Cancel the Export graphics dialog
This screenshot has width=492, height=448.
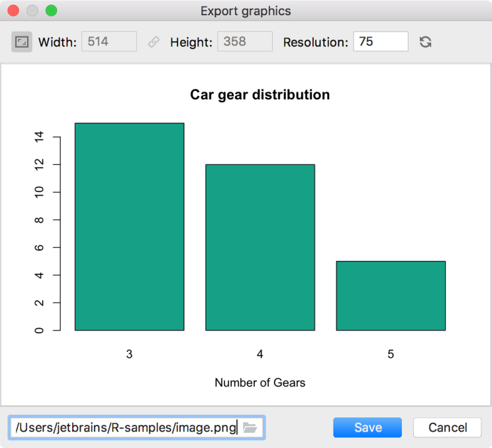(447, 427)
